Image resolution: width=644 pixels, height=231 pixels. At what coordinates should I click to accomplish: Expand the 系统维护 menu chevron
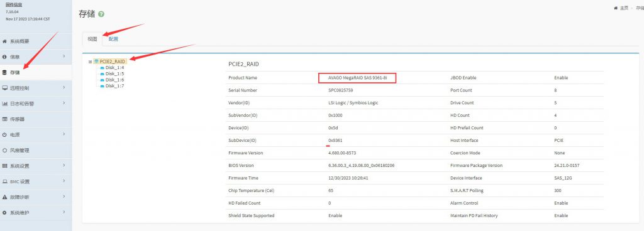(x=64, y=212)
